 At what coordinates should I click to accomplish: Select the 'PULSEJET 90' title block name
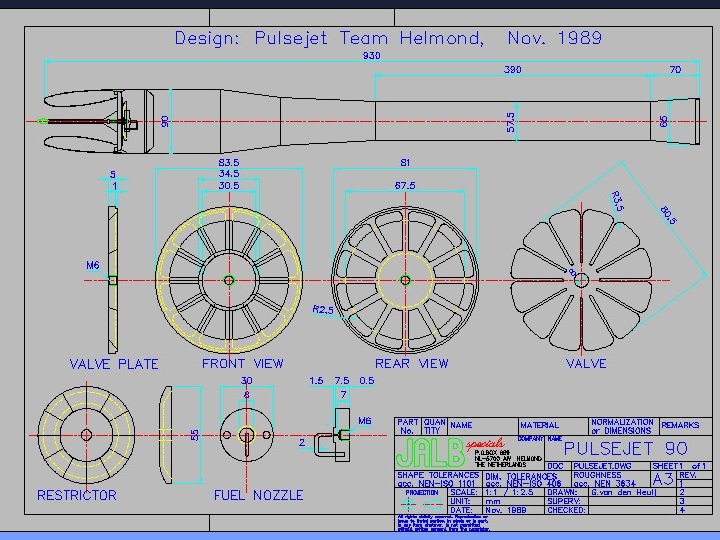point(625,448)
